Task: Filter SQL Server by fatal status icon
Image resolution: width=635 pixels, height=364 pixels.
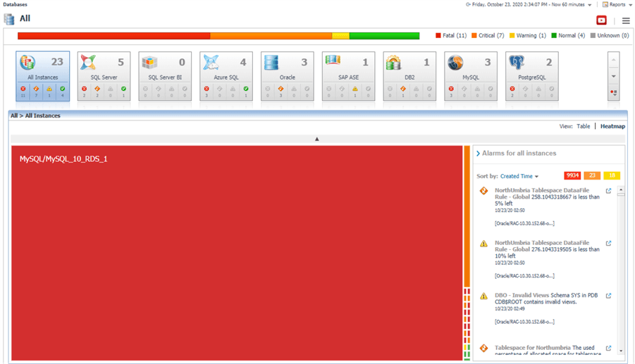Action: pos(85,89)
